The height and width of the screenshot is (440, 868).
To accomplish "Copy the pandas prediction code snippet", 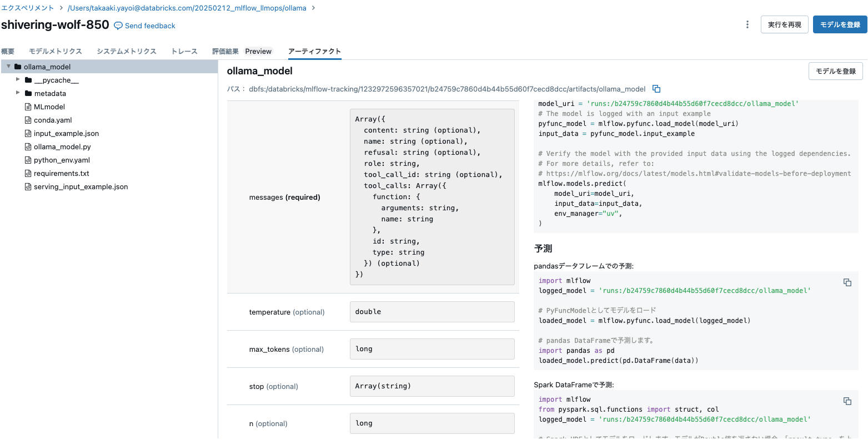I will [847, 282].
